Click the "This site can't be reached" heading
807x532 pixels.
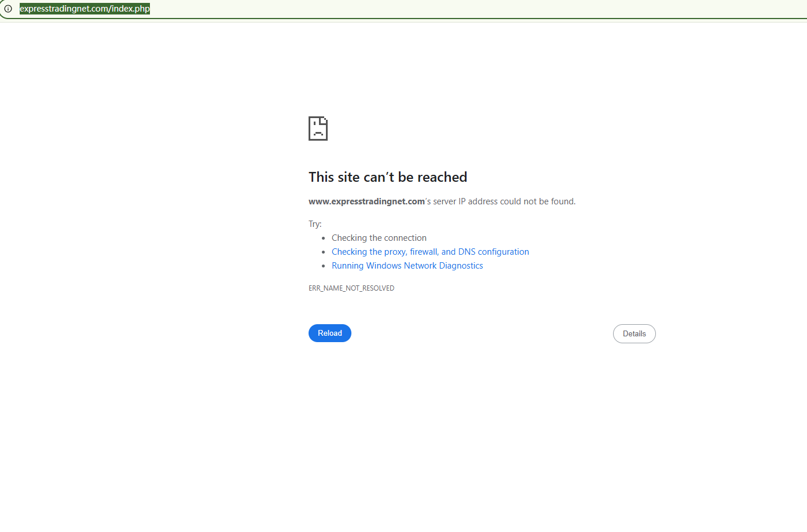388,177
